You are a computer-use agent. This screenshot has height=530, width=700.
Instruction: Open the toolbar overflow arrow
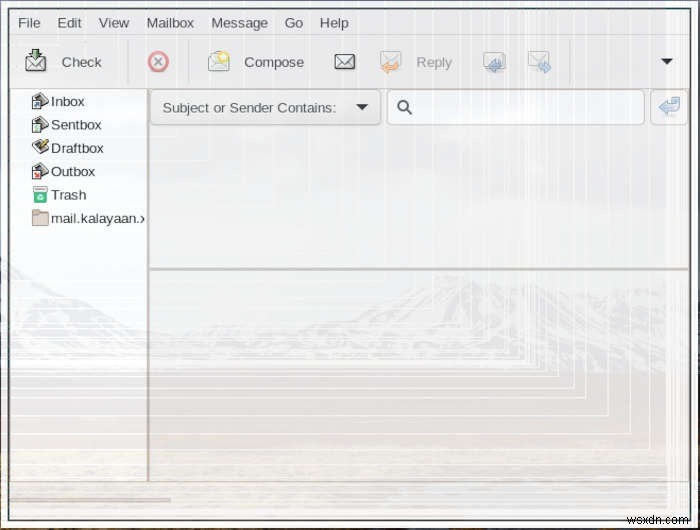point(667,61)
